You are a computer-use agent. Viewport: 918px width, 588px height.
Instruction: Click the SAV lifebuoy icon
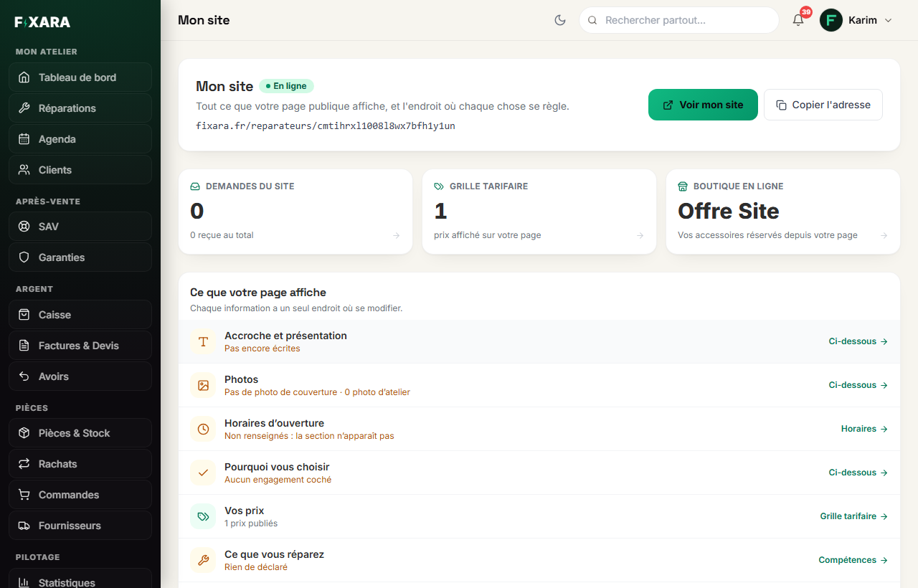coord(24,227)
